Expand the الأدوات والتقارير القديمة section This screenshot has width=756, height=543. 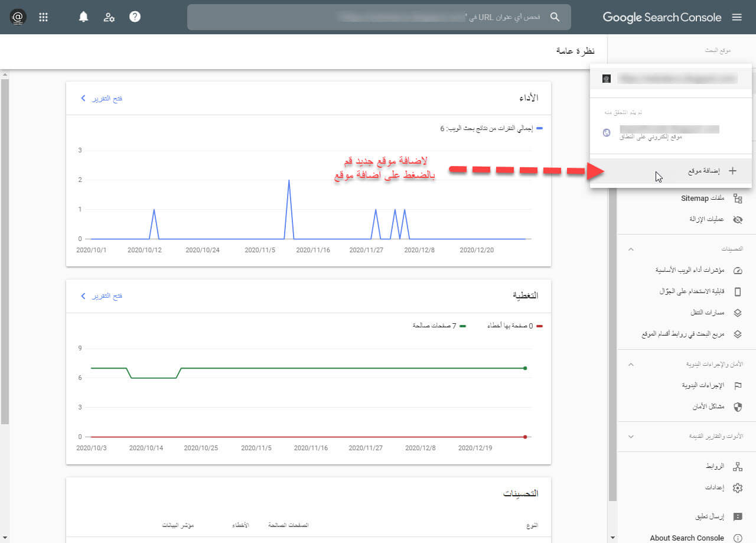pyautogui.click(x=631, y=437)
